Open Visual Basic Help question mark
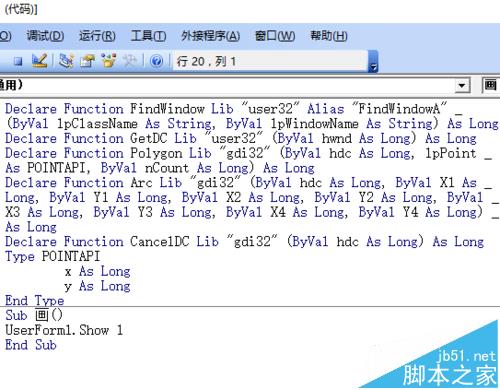The height and width of the screenshot is (390, 500). point(156,61)
